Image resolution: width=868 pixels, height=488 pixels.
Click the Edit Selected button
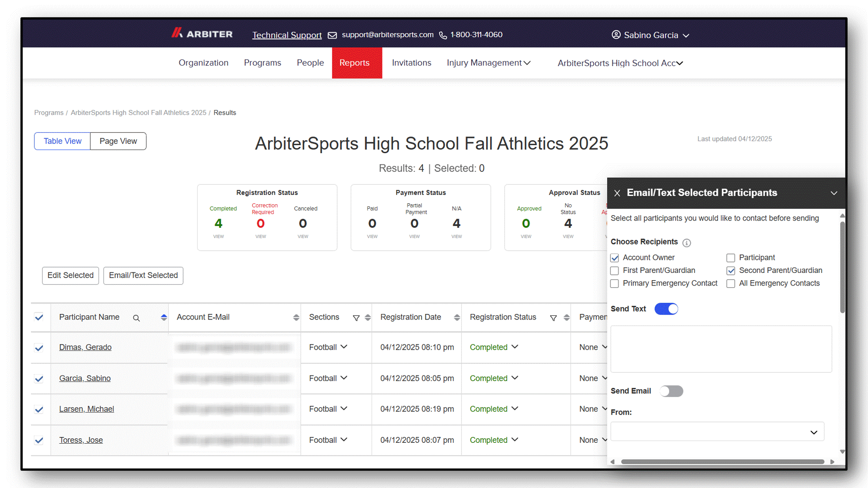[x=71, y=276]
